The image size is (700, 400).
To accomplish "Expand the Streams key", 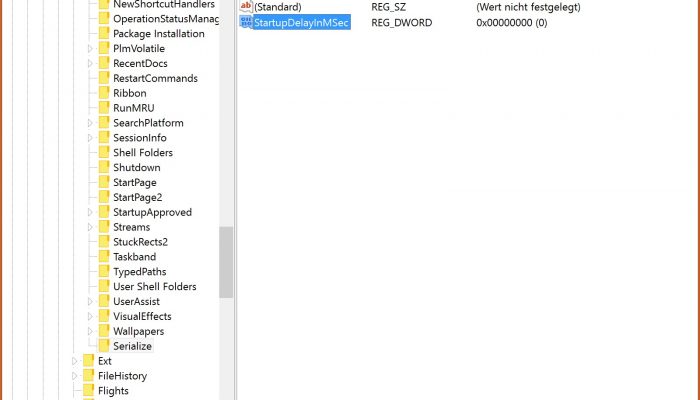I will click(x=90, y=227).
